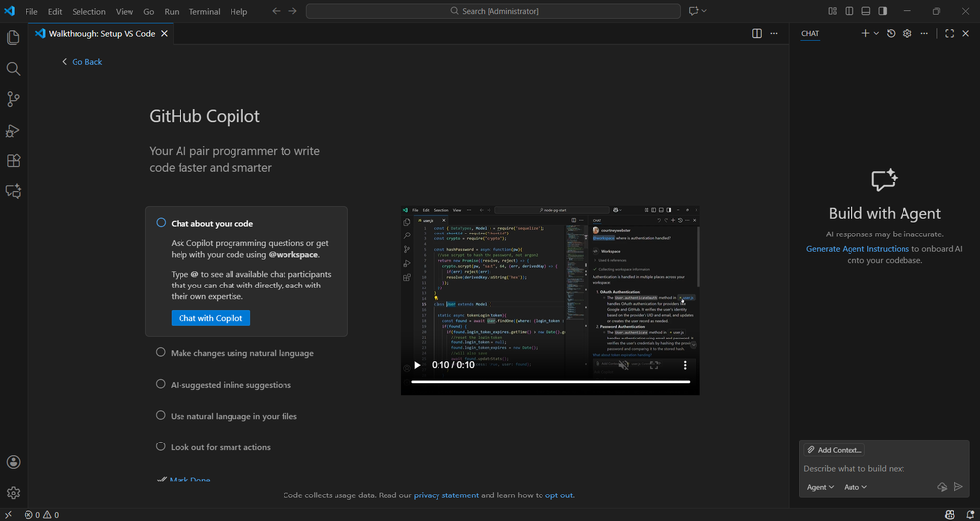This screenshot has width=980, height=521.
Task: Open the privacy statement link
Action: coord(446,495)
